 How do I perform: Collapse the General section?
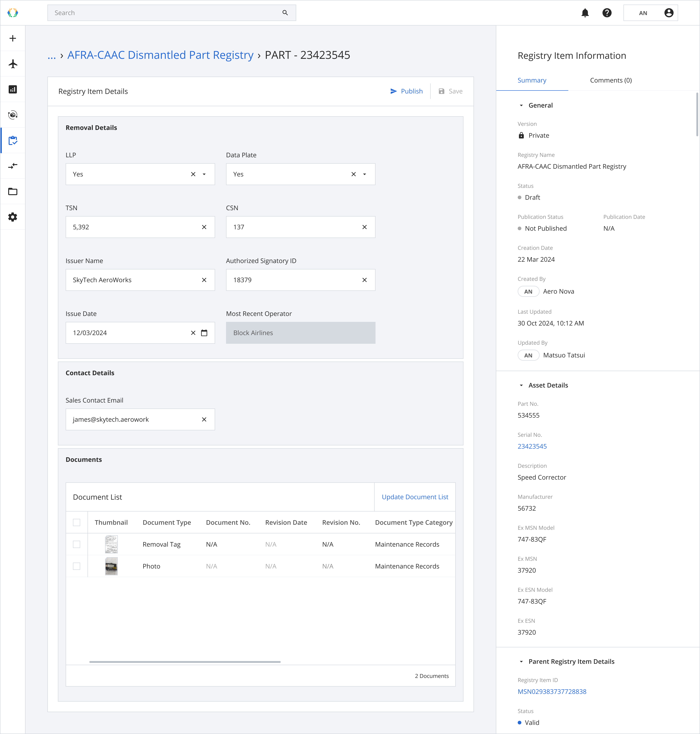click(521, 106)
